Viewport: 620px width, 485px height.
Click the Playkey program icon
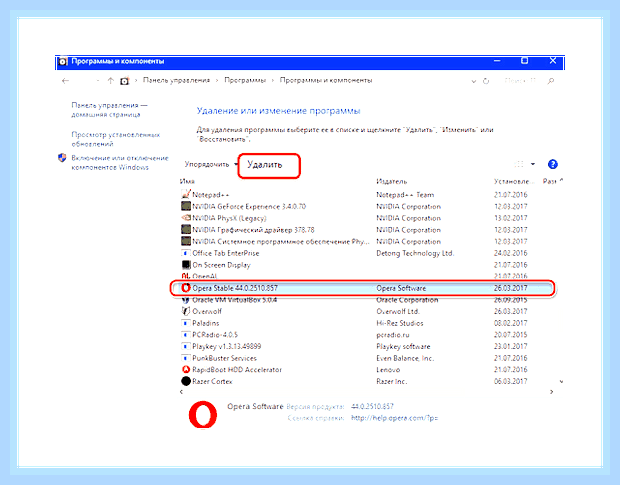(185, 346)
